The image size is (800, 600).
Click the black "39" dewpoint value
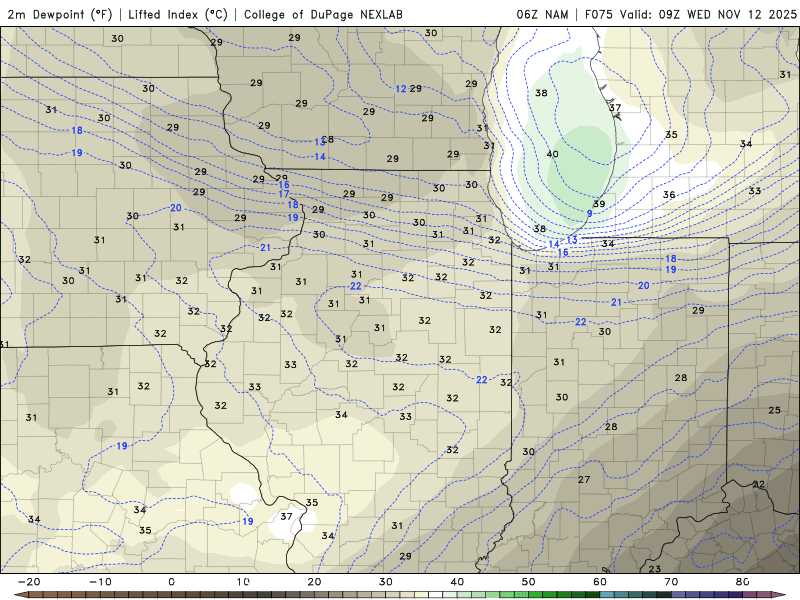[599, 204]
